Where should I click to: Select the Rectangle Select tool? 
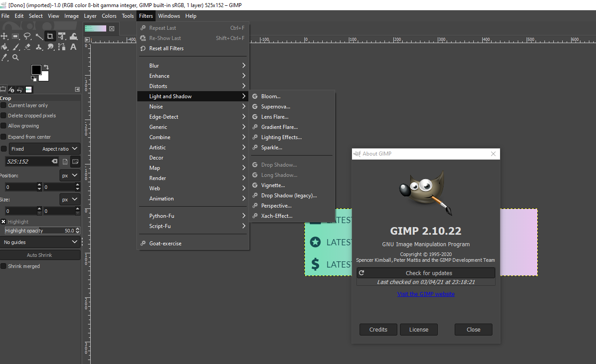(16, 36)
